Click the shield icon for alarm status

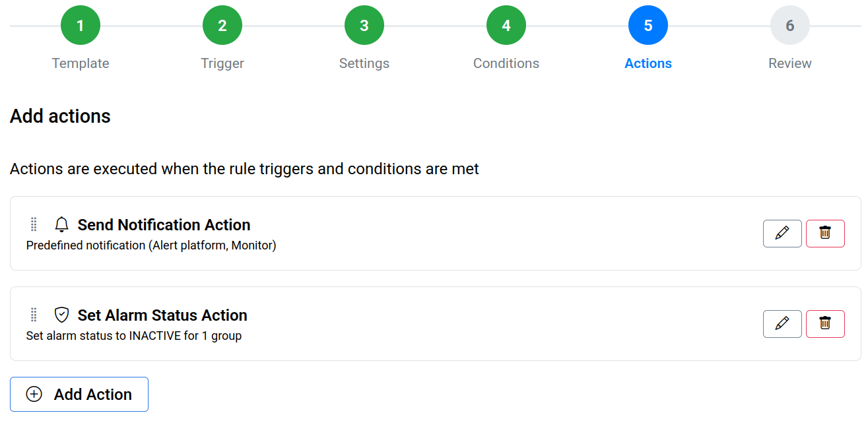coord(61,315)
